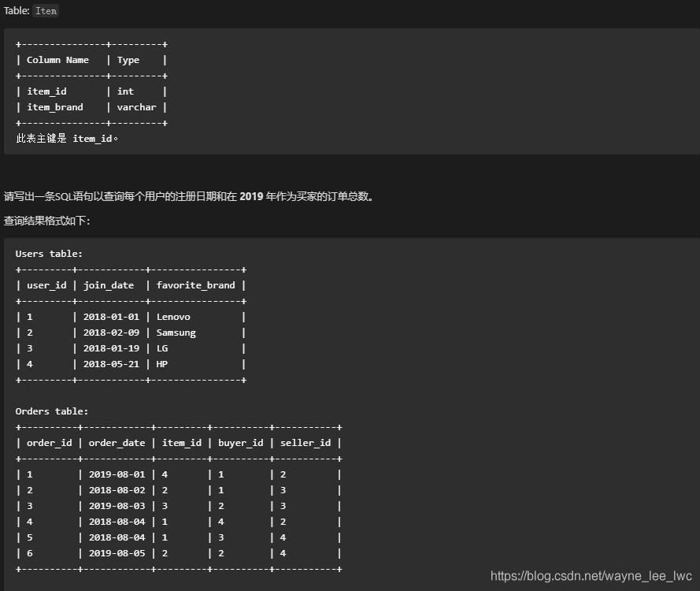Click the 'int' type value

125,91
